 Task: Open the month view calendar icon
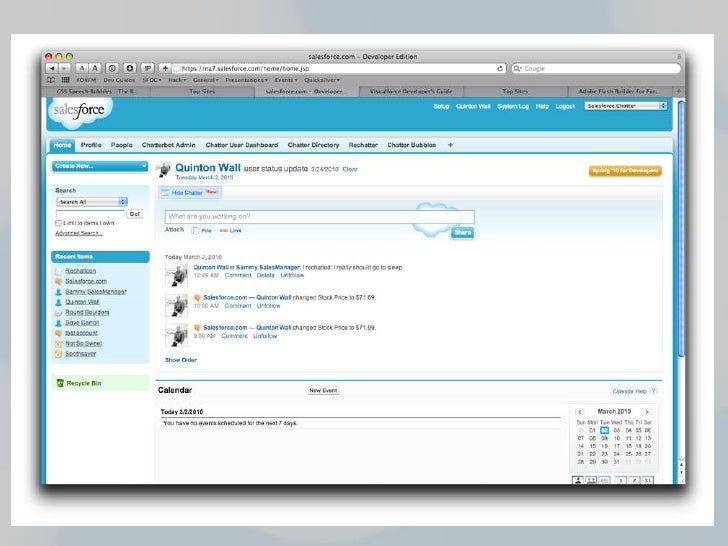(x=648, y=480)
